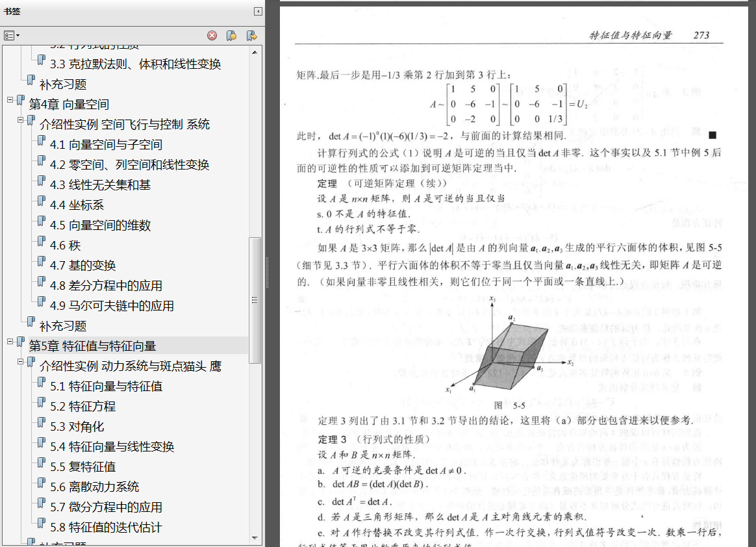Click the page header 特征值与特征向量 273
The image size is (756, 547).
649,35
